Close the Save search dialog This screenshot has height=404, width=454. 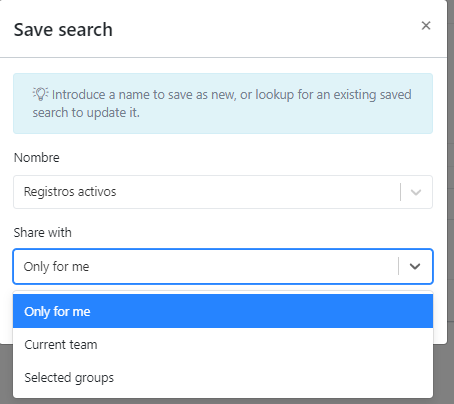[426, 26]
